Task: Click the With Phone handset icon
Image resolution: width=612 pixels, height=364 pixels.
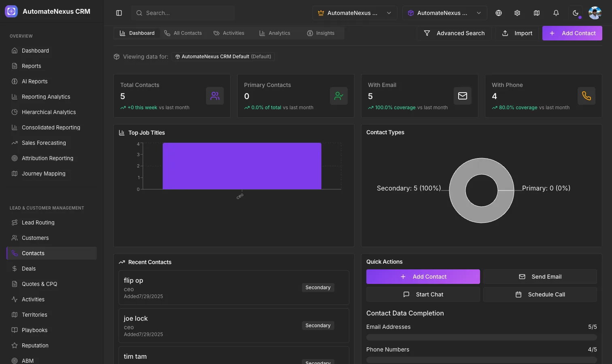Action: 586,96
